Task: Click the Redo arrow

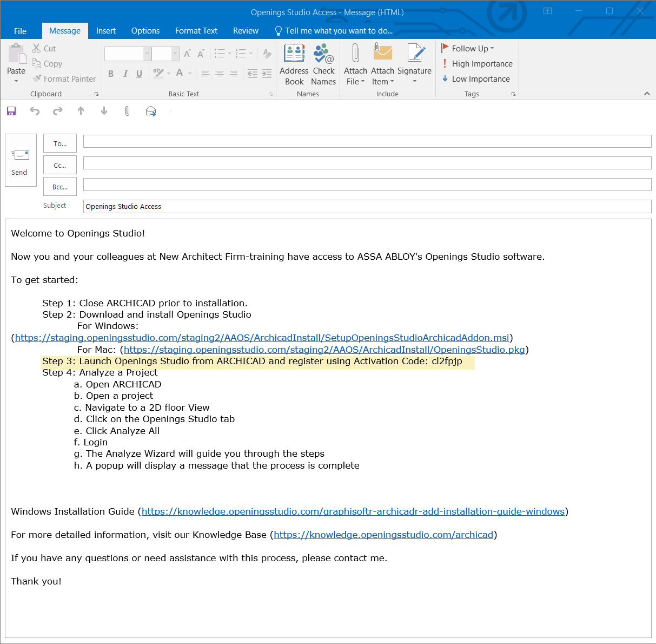Action: coord(57,111)
